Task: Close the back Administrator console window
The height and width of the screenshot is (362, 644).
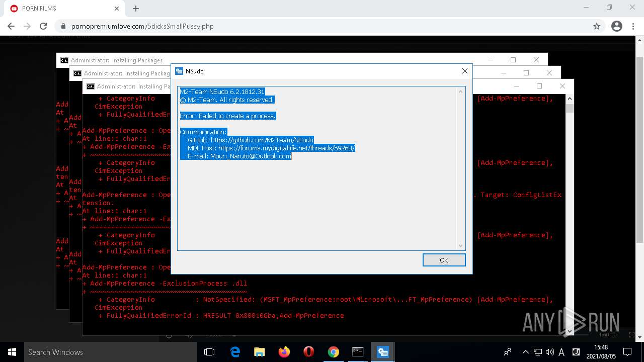Action: coord(536,60)
